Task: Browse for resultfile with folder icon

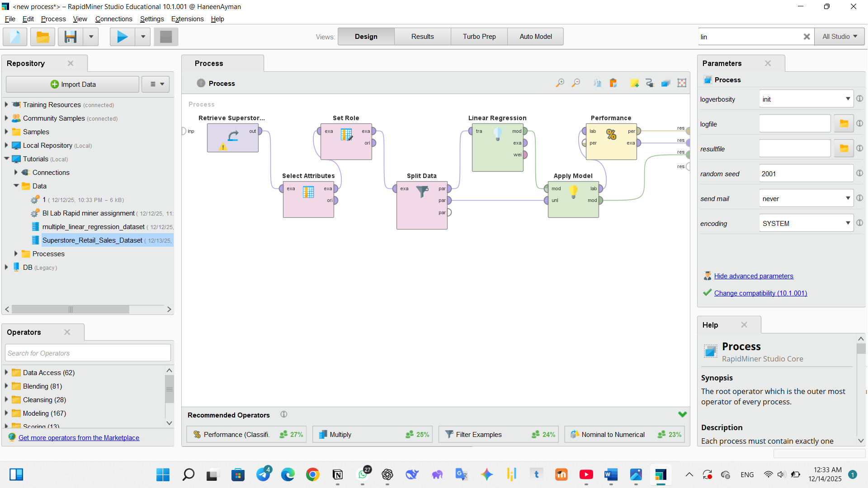Action: pyautogui.click(x=844, y=149)
